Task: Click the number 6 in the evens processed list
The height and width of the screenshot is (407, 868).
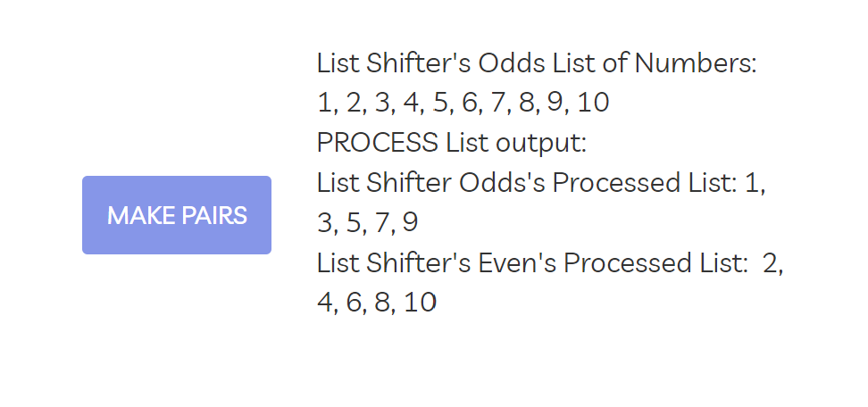Action: [353, 303]
